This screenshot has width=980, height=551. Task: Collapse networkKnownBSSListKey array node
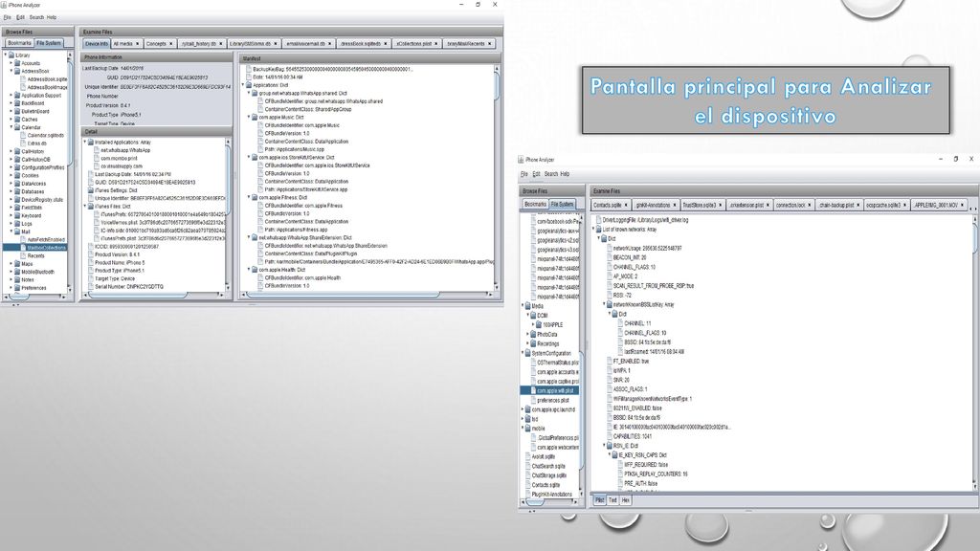604,305
